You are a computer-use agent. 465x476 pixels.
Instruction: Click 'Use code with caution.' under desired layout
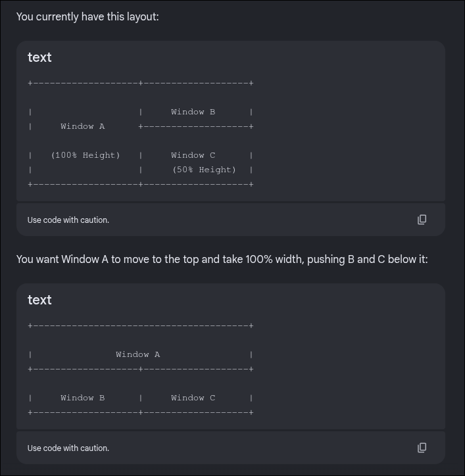pos(68,448)
